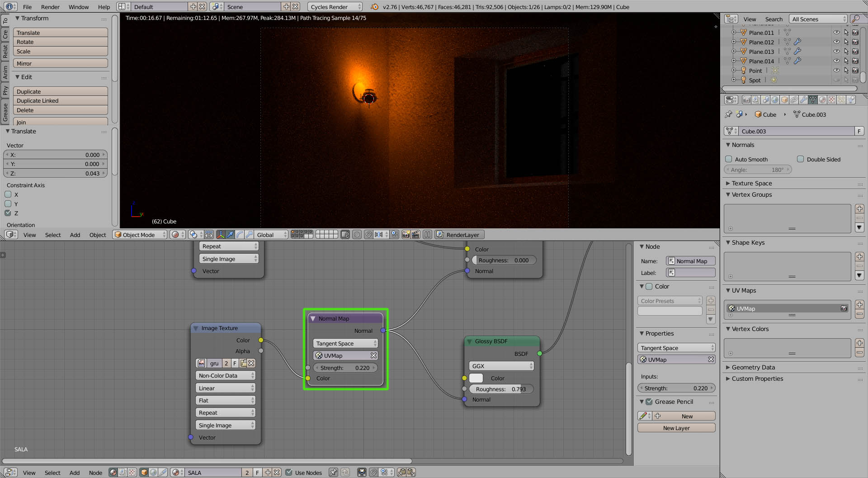This screenshot has height=478, width=868.
Task: Select the translate manipulator arrow icon
Action: click(230, 235)
